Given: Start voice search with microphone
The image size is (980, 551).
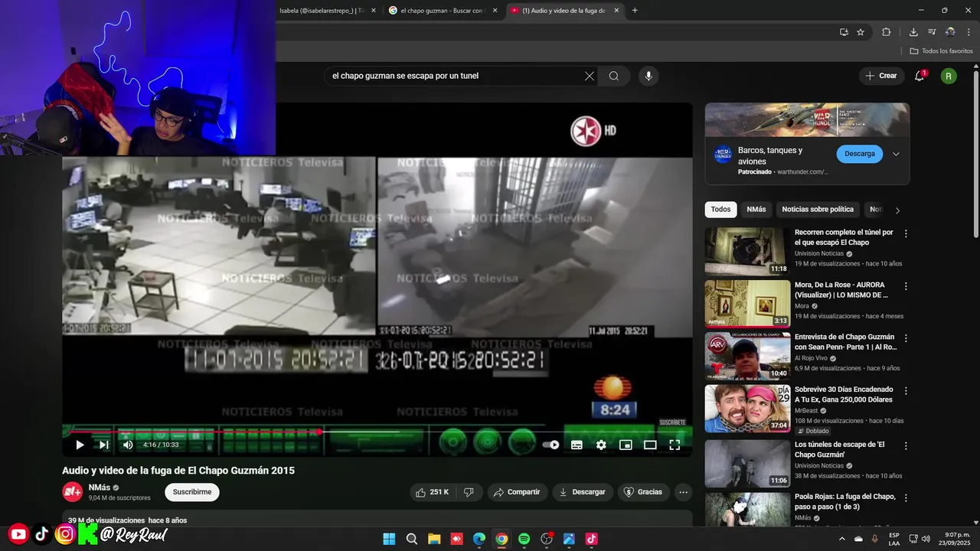Looking at the screenshot, I should pyautogui.click(x=648, y=76).
